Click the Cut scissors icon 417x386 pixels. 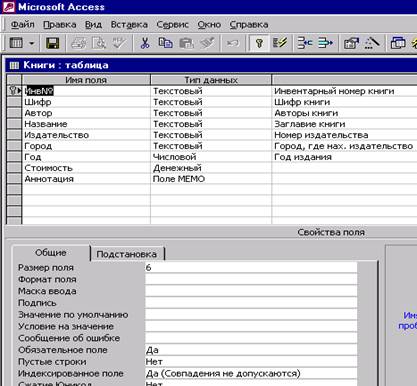coord(145,43)
